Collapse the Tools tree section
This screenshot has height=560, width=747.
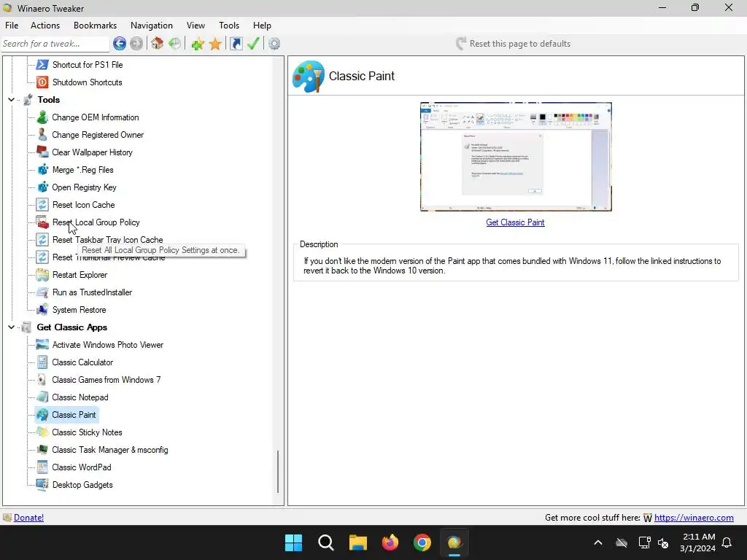pyautogui.click(x=11, y=99)
